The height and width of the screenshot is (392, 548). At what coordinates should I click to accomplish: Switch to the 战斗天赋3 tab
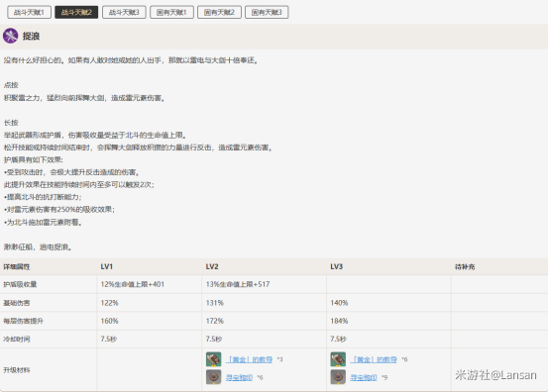124,12
